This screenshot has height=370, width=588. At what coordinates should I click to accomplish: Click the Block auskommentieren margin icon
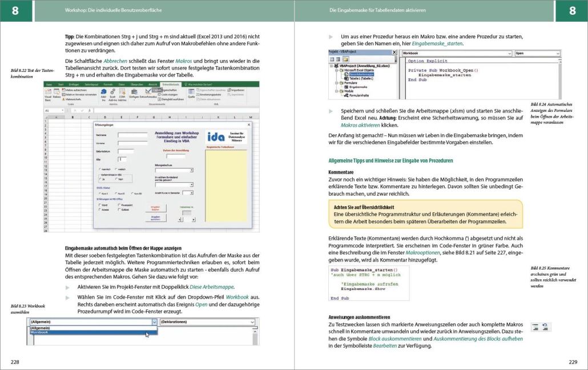pyautogui.click(x=536, y=327)
